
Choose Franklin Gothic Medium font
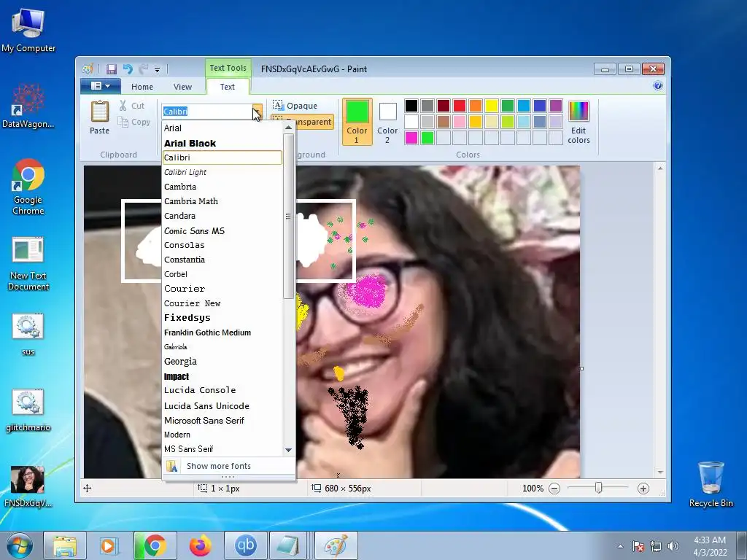[222, 332]
